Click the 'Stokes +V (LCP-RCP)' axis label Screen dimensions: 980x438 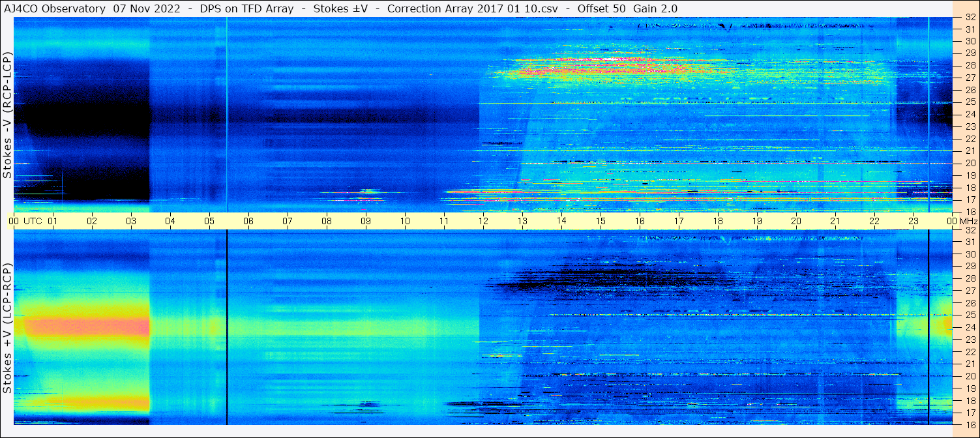click(7, 328)
